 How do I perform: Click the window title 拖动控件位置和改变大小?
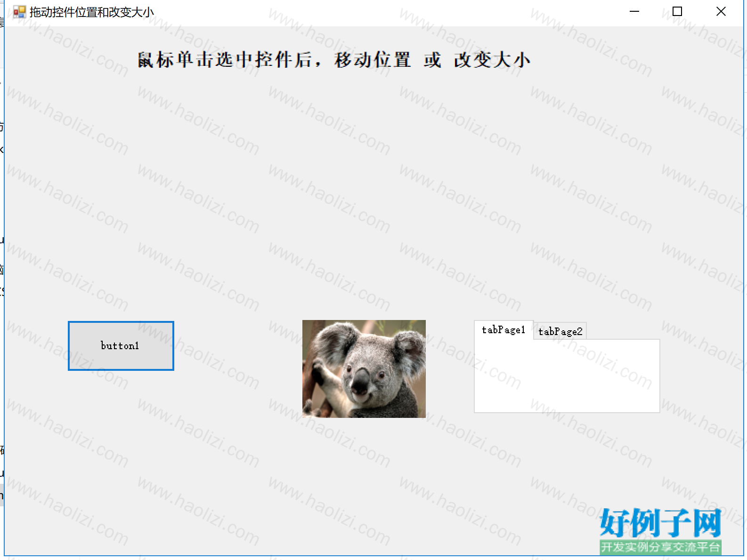coord(92,12)
